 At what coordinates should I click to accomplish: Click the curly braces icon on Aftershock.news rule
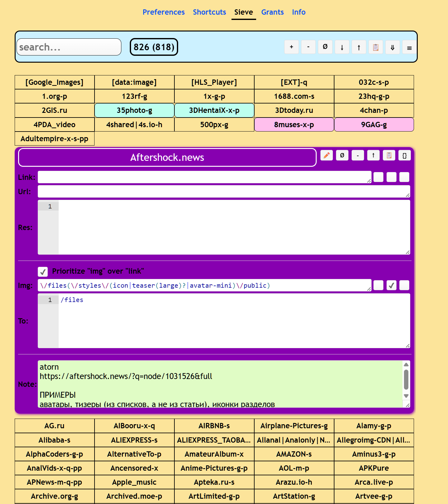[405, 155]
